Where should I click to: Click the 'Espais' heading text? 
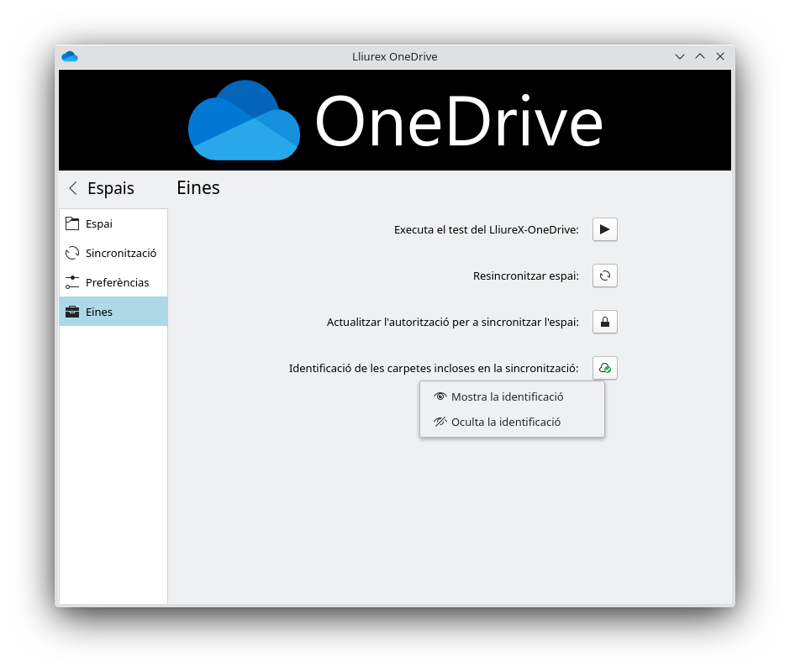click(110, 188)
